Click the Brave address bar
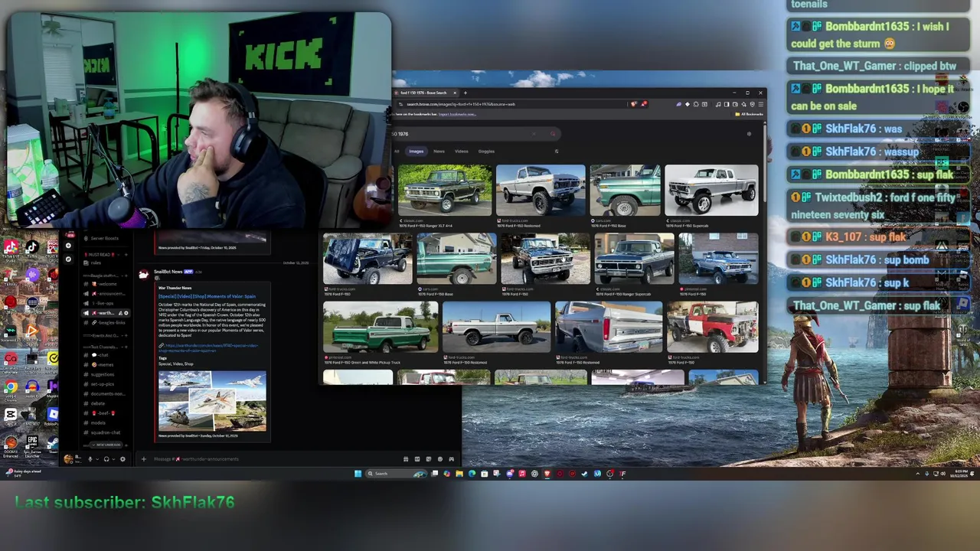The width and height of the screenshot is (980, 551). [x=508, y=104]
